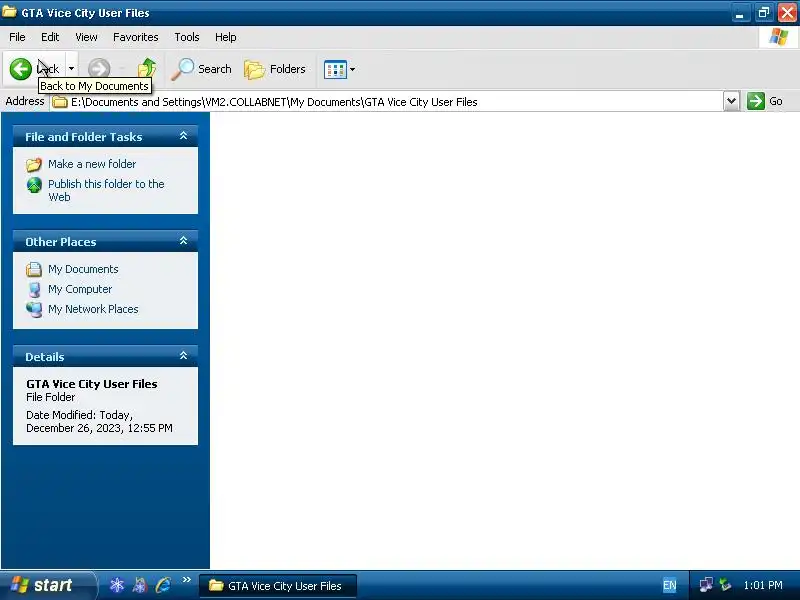800x600 pixels.
Task: Click the Windows flag logo in menu bar
Action: [779, 37]
